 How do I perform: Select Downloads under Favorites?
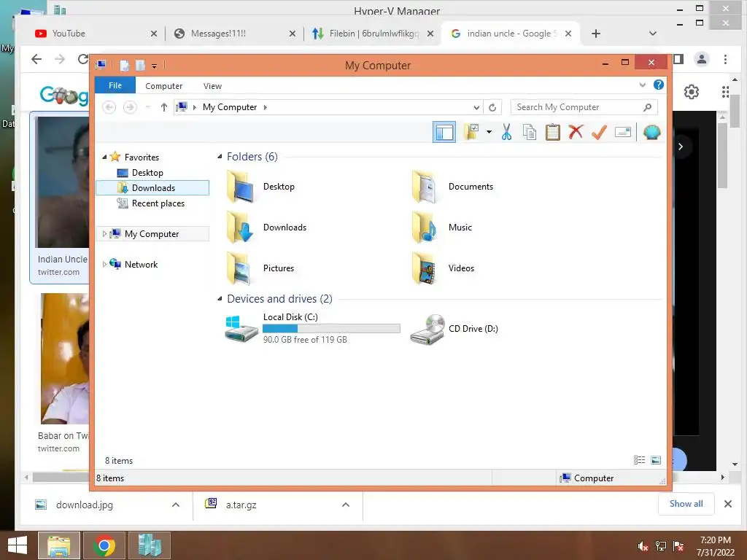coord(152,187)
